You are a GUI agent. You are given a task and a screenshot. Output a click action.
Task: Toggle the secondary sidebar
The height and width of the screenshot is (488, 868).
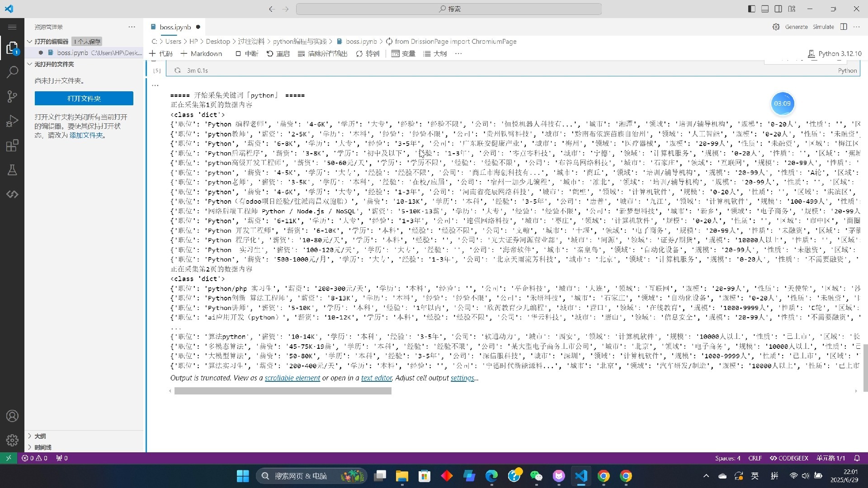pyautogui.click(x=778, y=9)
